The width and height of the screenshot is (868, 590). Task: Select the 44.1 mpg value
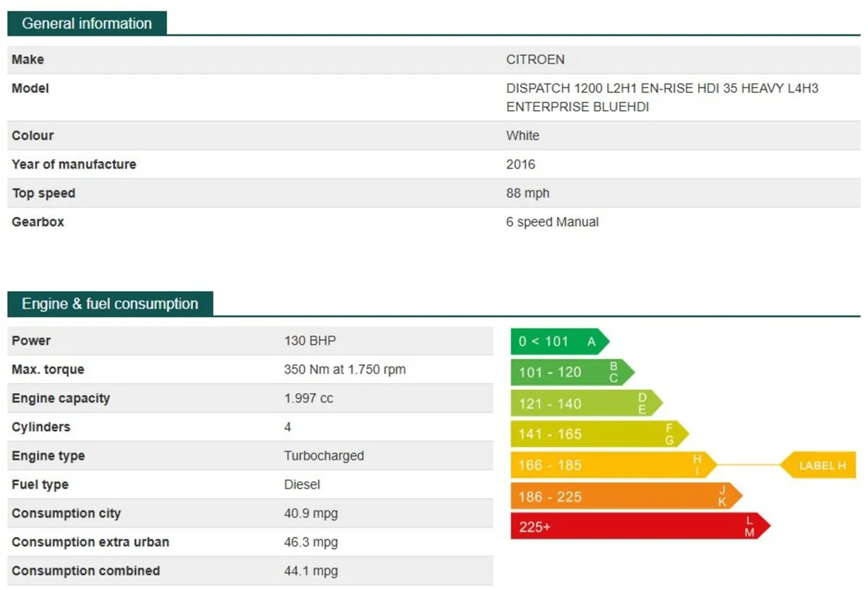[311, 570]
